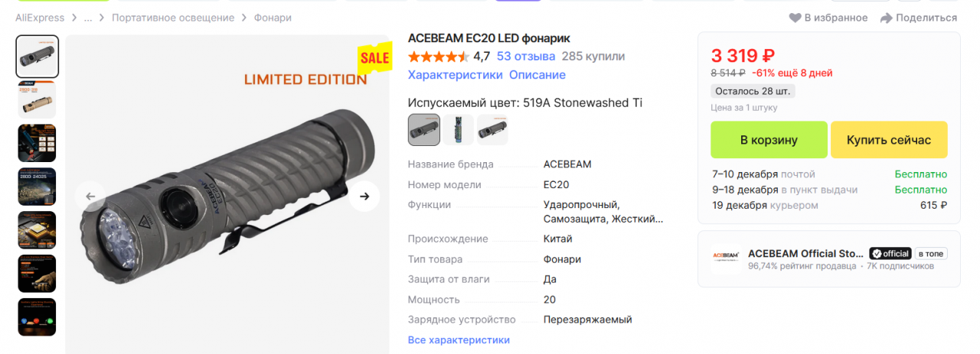Expand all specifications via Все характеристики
Image resolution: width=980 pixels, height=354 pixels.
[x=459, y=340]
